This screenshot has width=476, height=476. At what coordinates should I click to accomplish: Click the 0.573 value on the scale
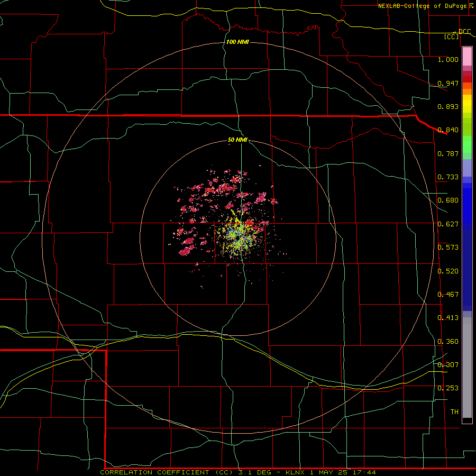[x=448, y=248]
